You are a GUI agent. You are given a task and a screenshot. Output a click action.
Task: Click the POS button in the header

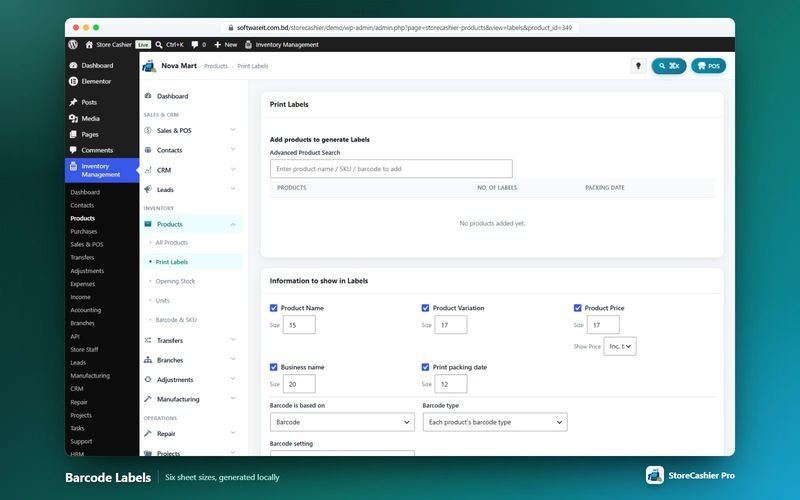click(x=708, y=66)
